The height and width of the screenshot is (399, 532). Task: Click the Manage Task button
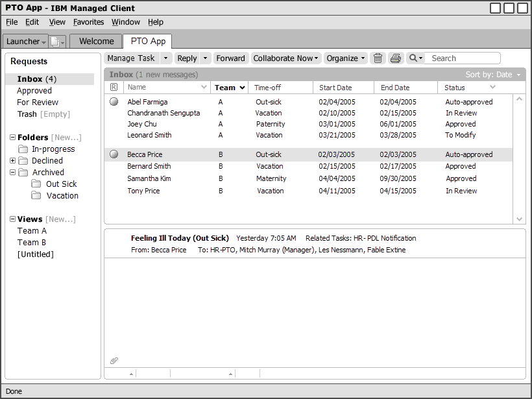coord(131,58)
